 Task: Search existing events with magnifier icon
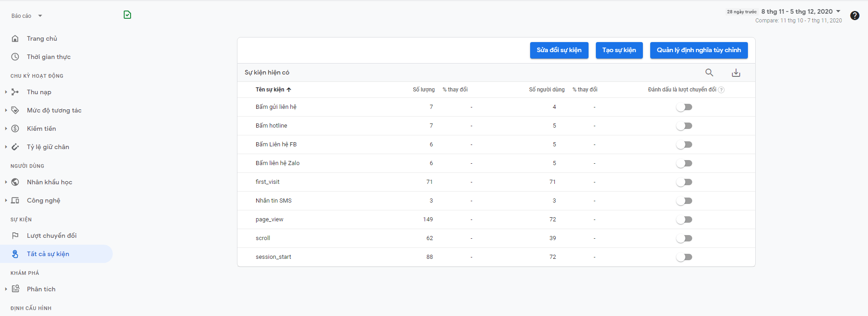click(x=709, y=72)
